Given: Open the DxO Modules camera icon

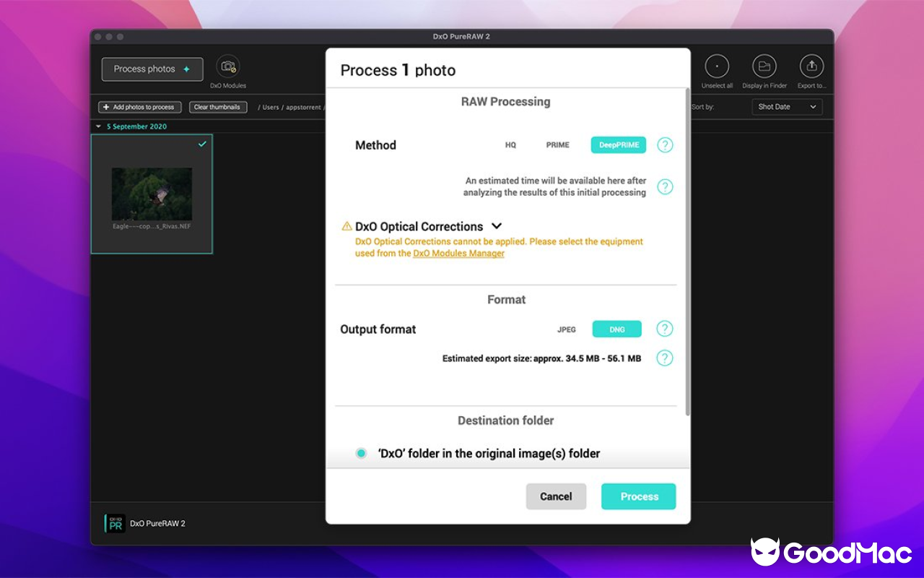Looking at the screenshot, I should coord(228,67).
